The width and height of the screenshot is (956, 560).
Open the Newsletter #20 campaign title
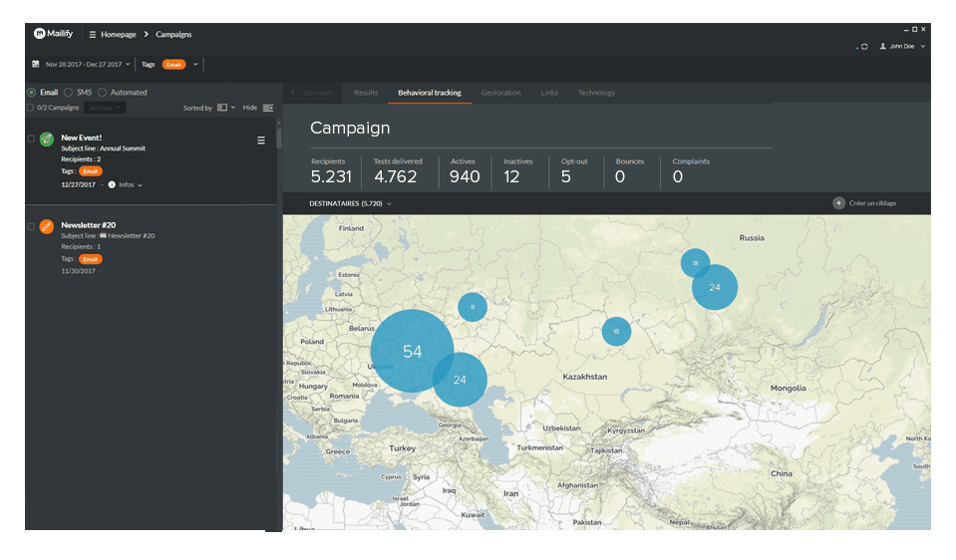[x=88, y=225]
